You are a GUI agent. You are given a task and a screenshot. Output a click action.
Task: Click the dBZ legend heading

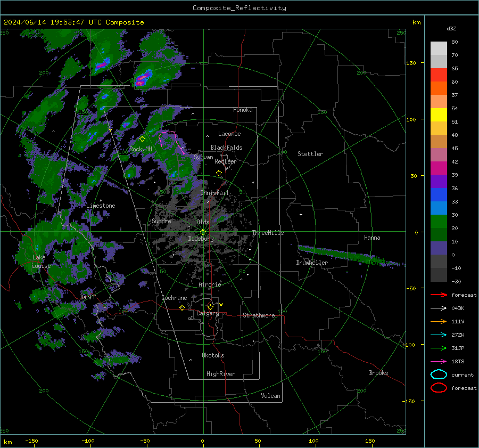[x=451, y=29]
